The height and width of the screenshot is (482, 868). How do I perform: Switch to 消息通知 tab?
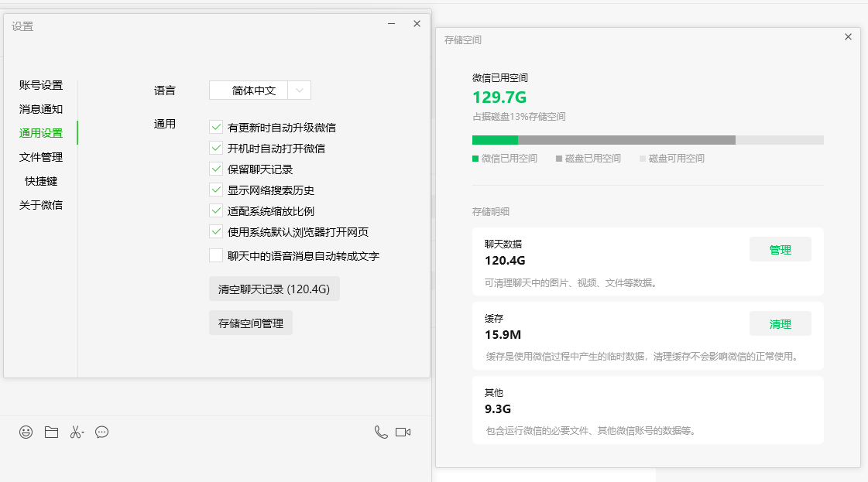41,109
